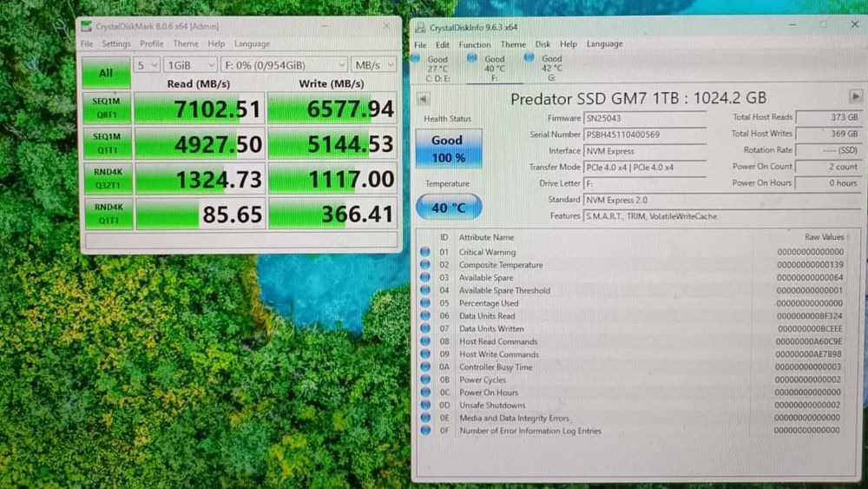Open CrystalDiskInfo Help menu
Image resolution: width=868 pixels, height=489 pixels.
569,44
